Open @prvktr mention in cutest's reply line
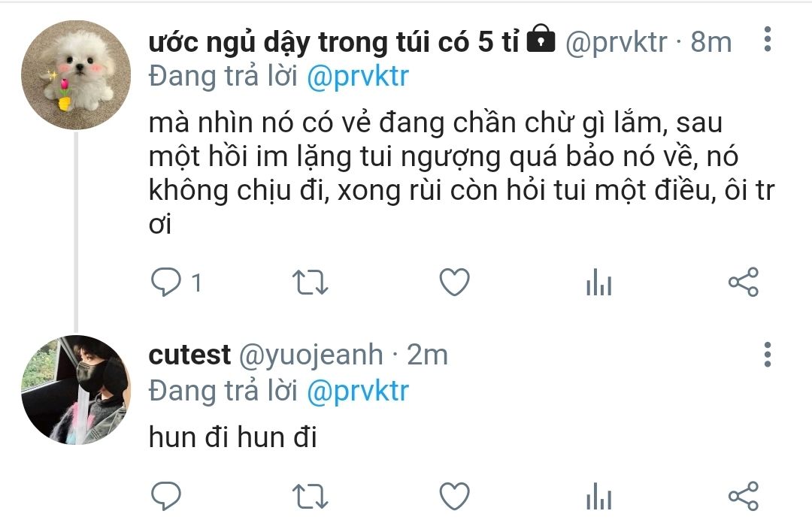This screenshot has width=812, height=526. point(357,392)
